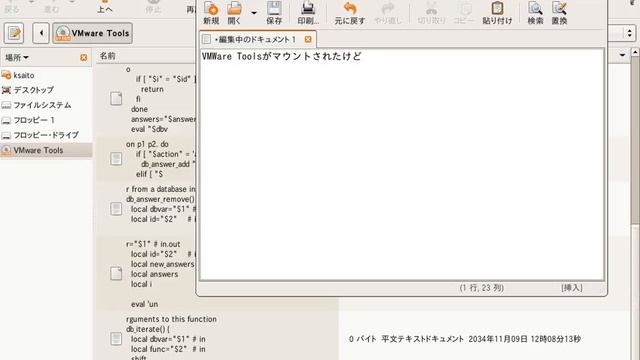Open the column options dropdown arrow at right
This screenshot has height=360, width=640.
point(622,55)
